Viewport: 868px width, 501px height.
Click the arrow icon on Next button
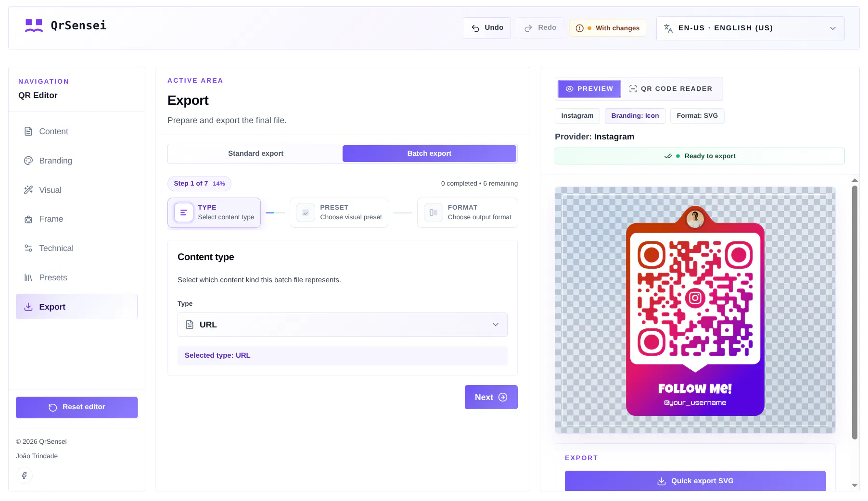point(503,397)
